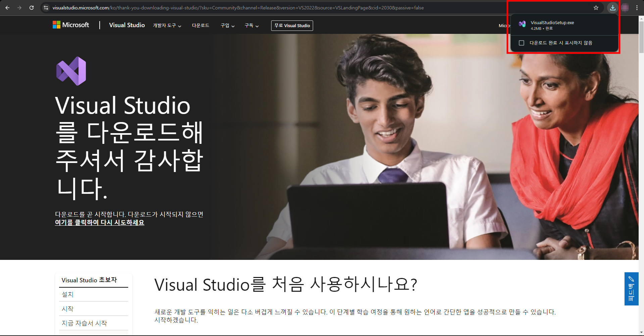Open the 다운로드 nav item
This screenshot has width=644, height=336.
click(x=201, y=25)
